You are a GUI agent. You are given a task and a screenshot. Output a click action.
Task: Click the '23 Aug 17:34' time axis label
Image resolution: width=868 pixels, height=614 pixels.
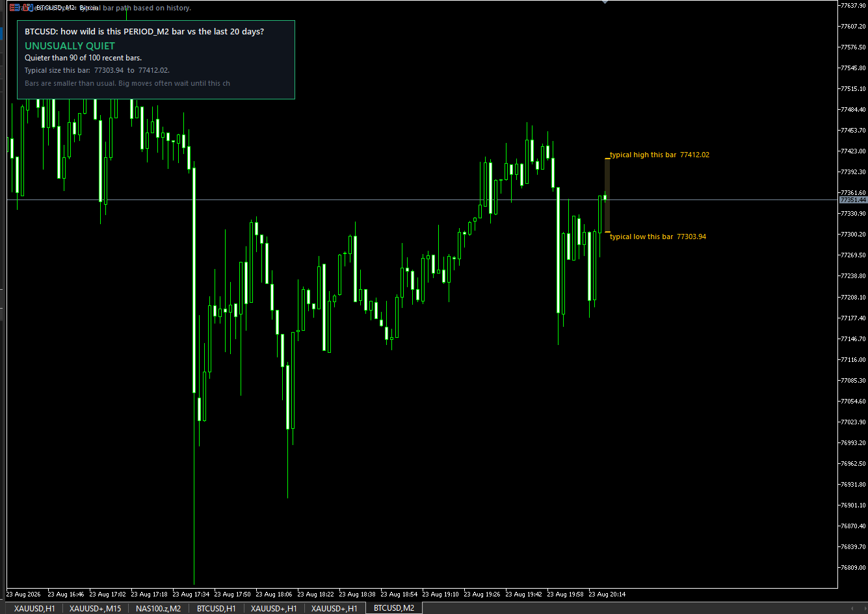point(191,594)
